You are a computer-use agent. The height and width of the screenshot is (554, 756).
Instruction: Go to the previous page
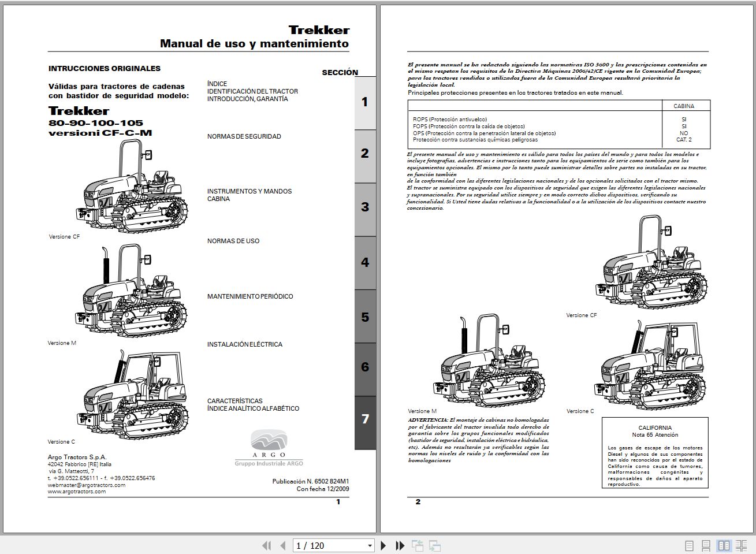pyautogui.click(x=282, y=545)
